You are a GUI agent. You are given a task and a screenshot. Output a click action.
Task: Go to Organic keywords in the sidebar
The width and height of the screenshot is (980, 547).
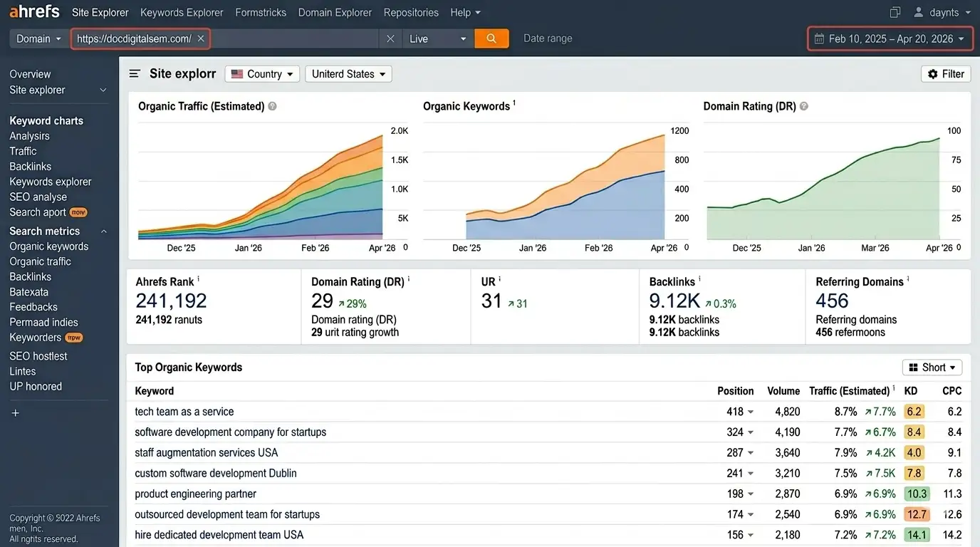(x=49, y=246)
